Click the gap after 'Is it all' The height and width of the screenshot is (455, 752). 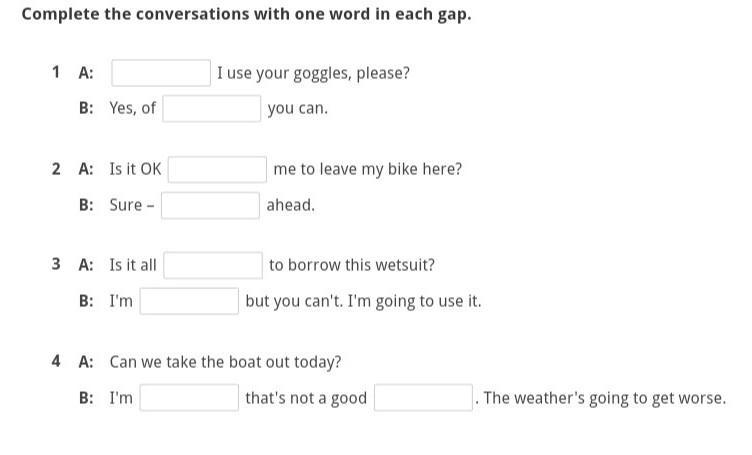213,265
